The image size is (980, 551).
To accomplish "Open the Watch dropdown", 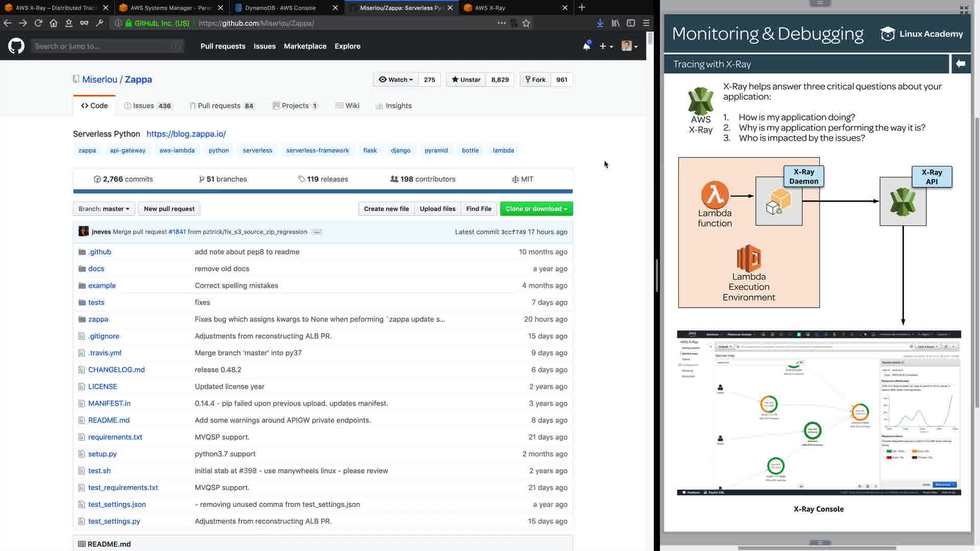I will [396, 80].
